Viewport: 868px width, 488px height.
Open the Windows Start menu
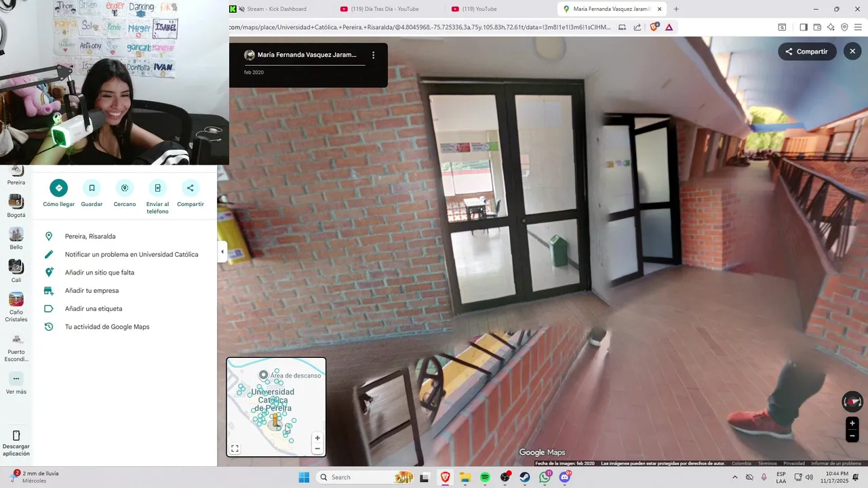304,477
